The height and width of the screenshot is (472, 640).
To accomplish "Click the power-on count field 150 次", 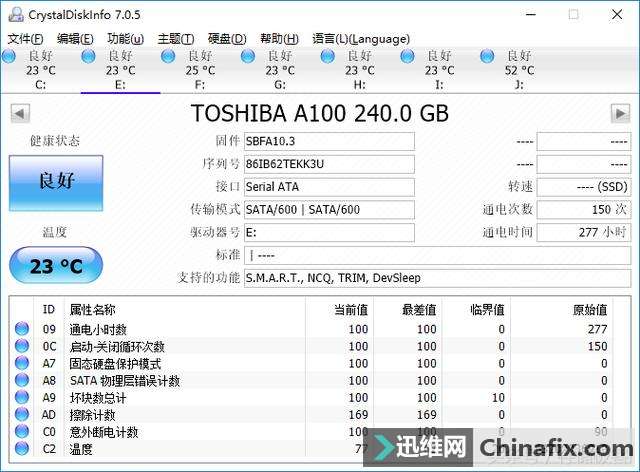I will click(x=584, y=210).
